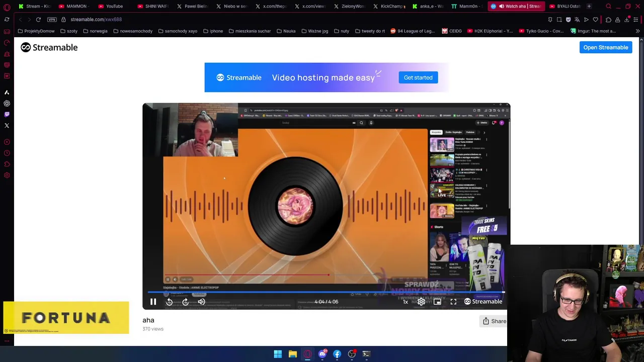Open X in Opera sidebar
Image resolution: width=644 pixels, height=362 pixels.
[x=7, y=126]
